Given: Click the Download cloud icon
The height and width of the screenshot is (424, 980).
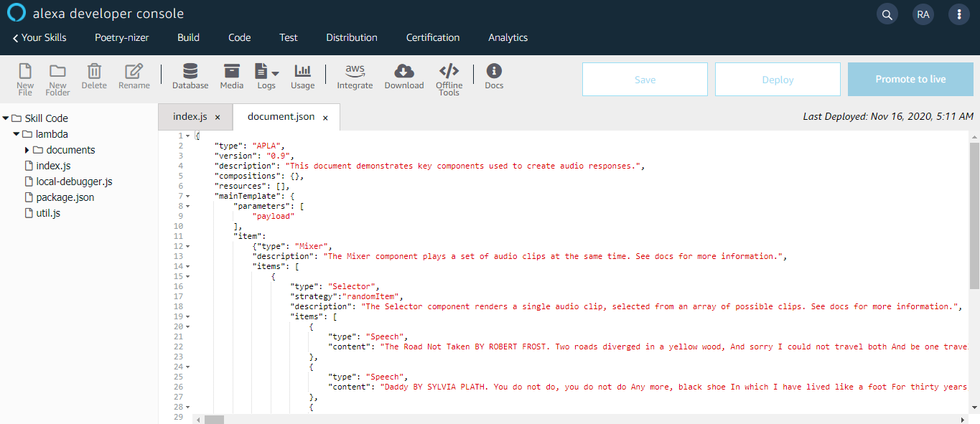Looking at the screenshot, I should point(404,76).
